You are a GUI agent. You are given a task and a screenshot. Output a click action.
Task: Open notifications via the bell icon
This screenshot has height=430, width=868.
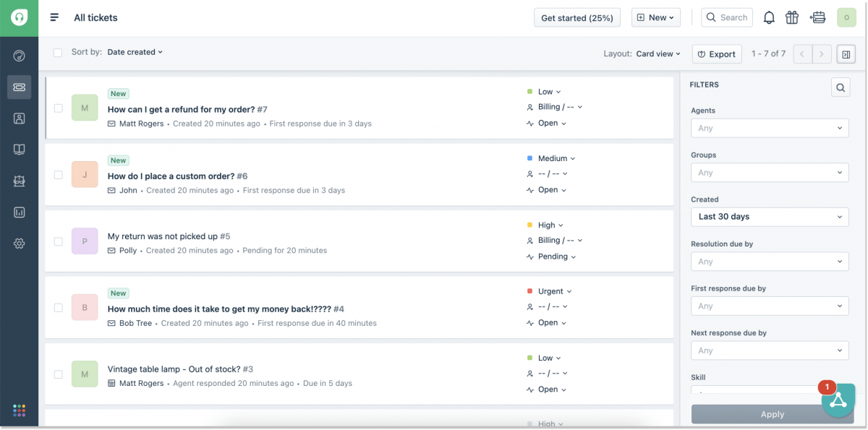click(x=769, y=17)
